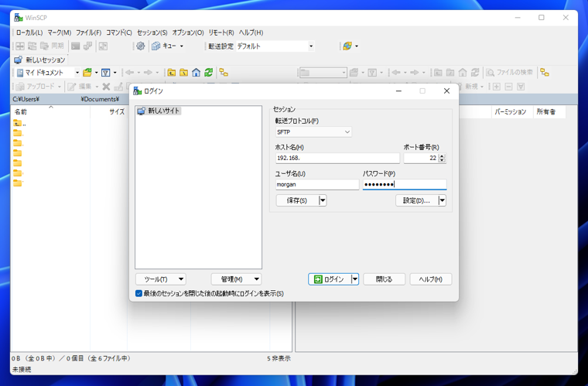Open the マーク menu
The height and width of the screenshot is (386, 588).
(x=60, y=32)
